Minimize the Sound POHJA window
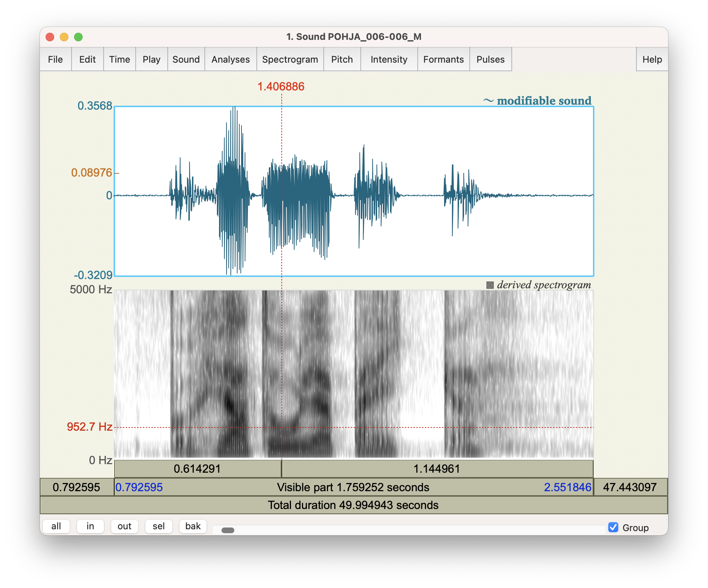 click(x=64, y=37)
